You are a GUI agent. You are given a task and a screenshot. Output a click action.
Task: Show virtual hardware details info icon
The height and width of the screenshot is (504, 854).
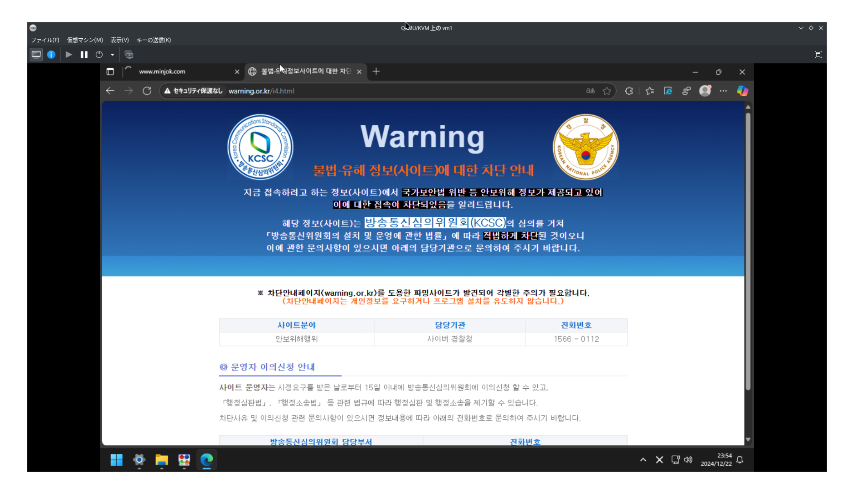pos(51,55)
